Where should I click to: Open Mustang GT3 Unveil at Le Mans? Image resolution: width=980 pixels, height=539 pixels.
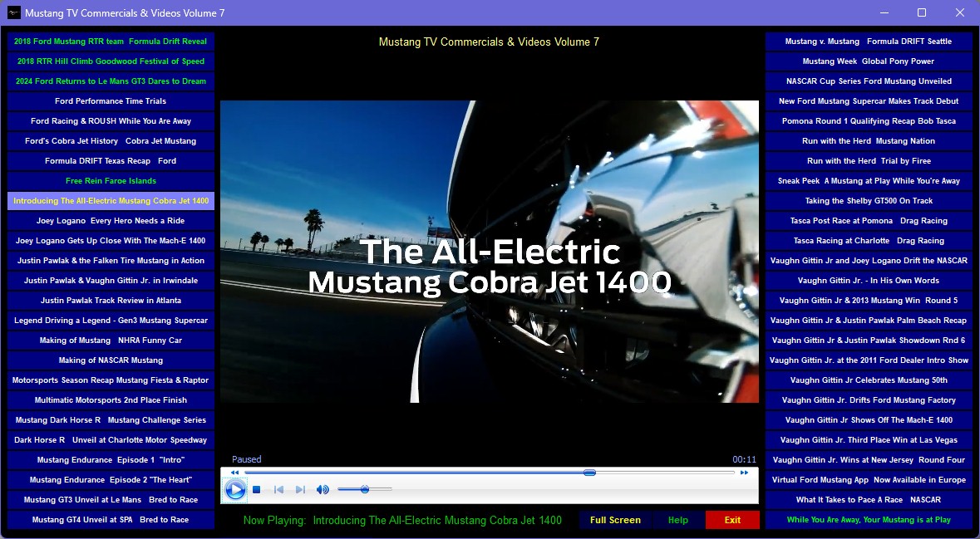pos(111,500)
